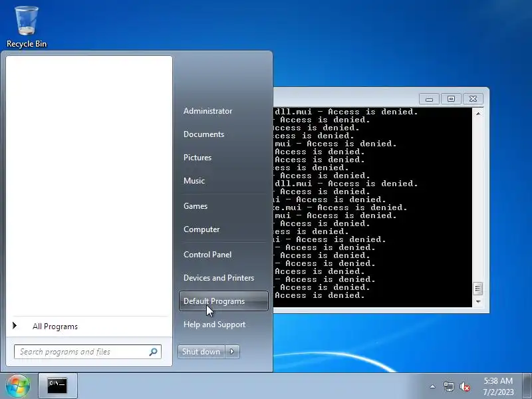Open Administrator user folder link
Image resolution: width=532 pixels, height=399 pixels.
208,111
